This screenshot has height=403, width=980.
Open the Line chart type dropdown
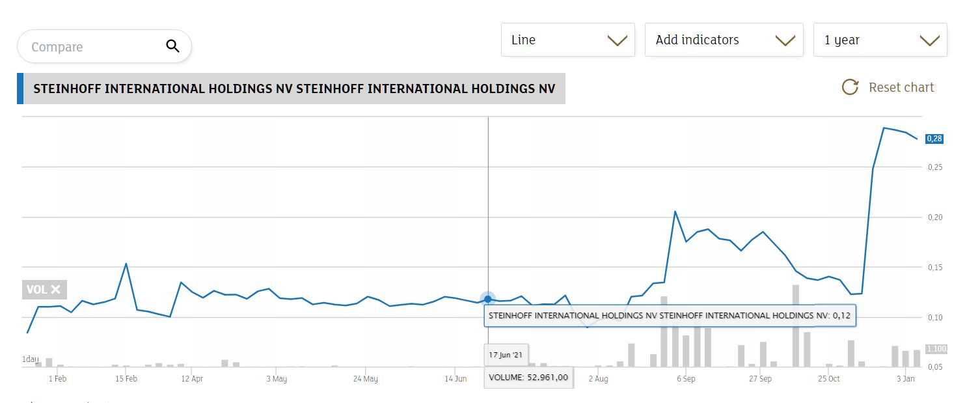coord(567,40)
